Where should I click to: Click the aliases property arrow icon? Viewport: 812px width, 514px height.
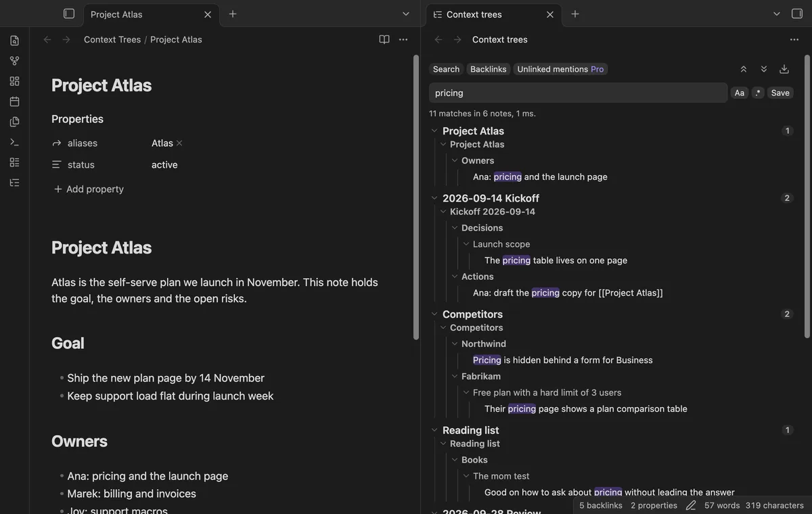(x=57, y=143)
